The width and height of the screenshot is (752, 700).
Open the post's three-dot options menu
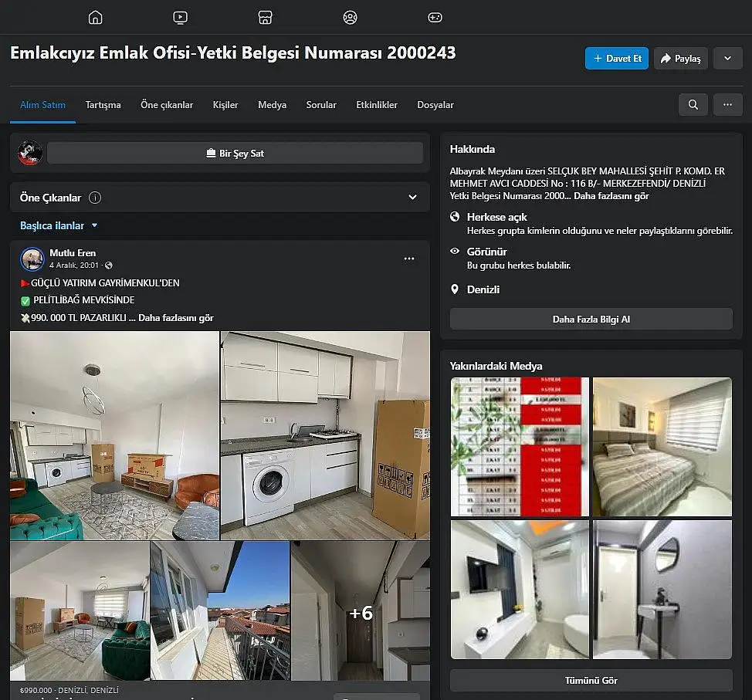(409, 259)
